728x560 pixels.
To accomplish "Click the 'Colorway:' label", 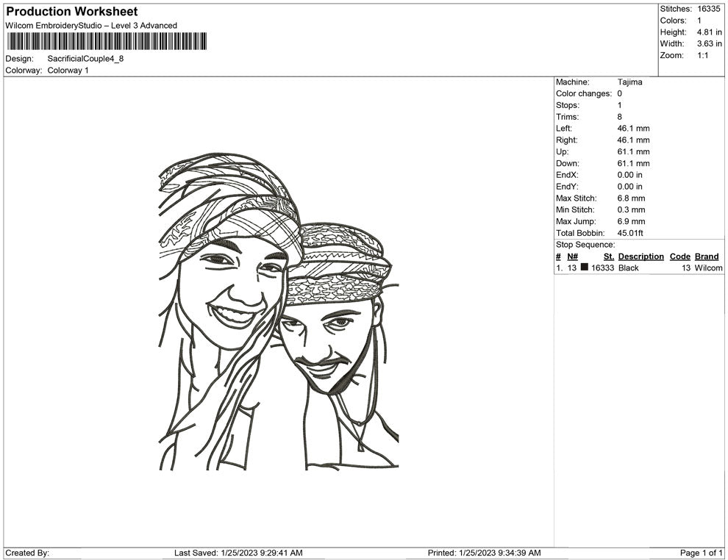I will [x=24, y=70].
